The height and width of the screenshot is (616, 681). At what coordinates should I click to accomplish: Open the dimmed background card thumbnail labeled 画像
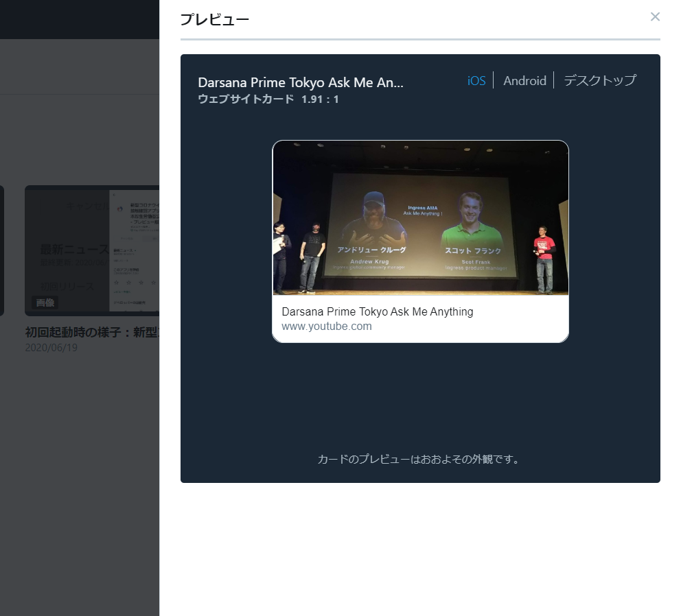(x=92, y=250)
